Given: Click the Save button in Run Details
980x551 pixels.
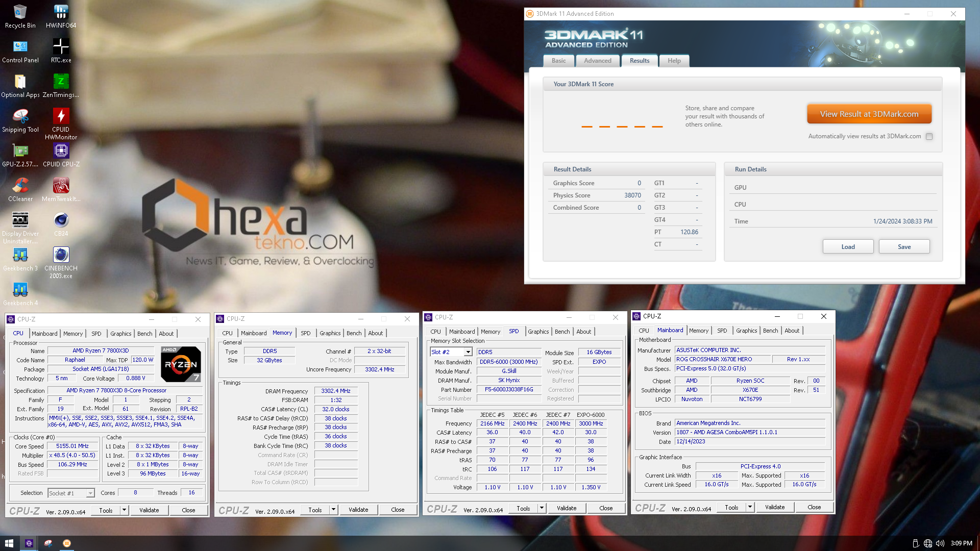Looking at the screenshot, I should pos(904,247).
